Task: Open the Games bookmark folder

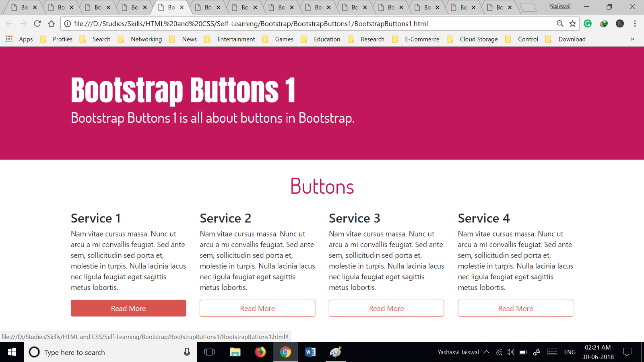Action: pyautogui.click(x=278, y=39)
